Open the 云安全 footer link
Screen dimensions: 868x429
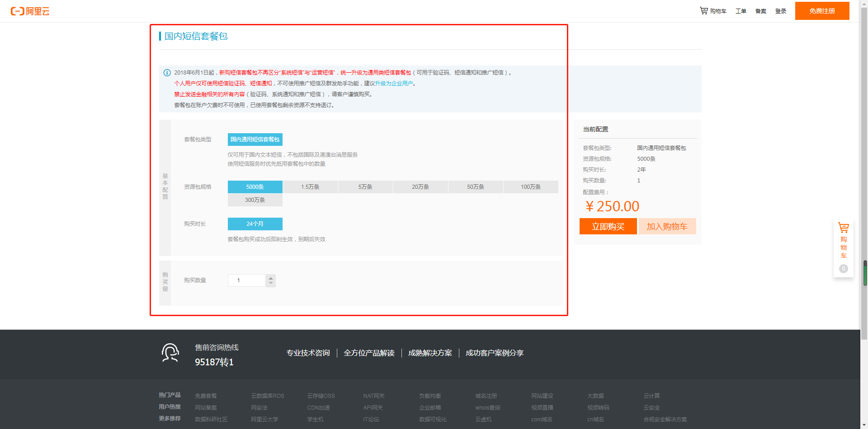pos(651,408)
